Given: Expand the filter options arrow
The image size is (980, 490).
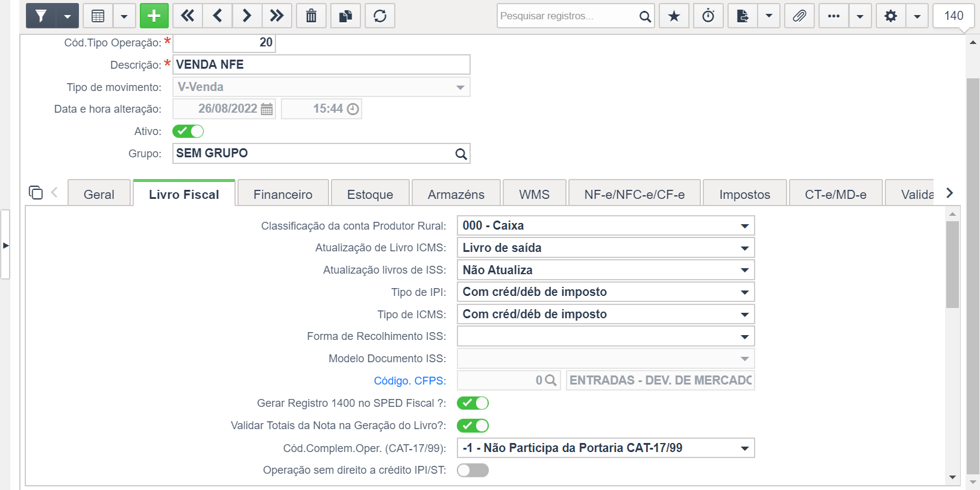Looking at the screenshot, I should tap(68, 16).
